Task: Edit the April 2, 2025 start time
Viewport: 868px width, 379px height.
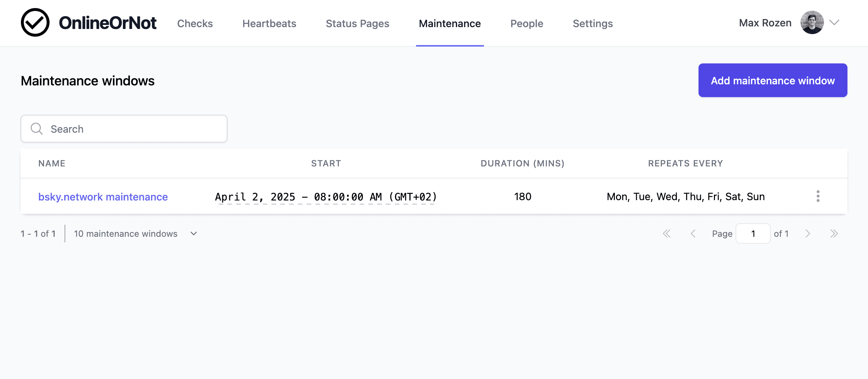Action: point(326,196)
